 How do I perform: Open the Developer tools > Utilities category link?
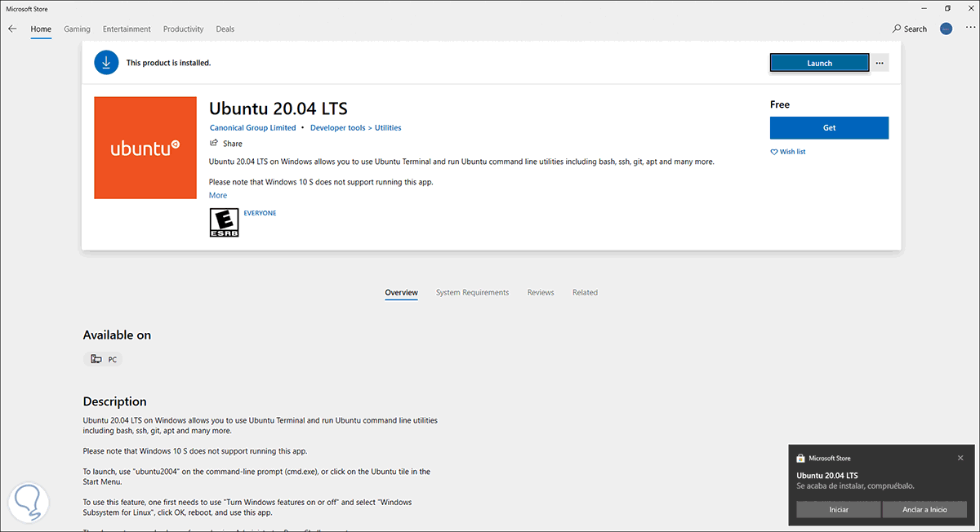pyautogui.click(x=355, y=128)
